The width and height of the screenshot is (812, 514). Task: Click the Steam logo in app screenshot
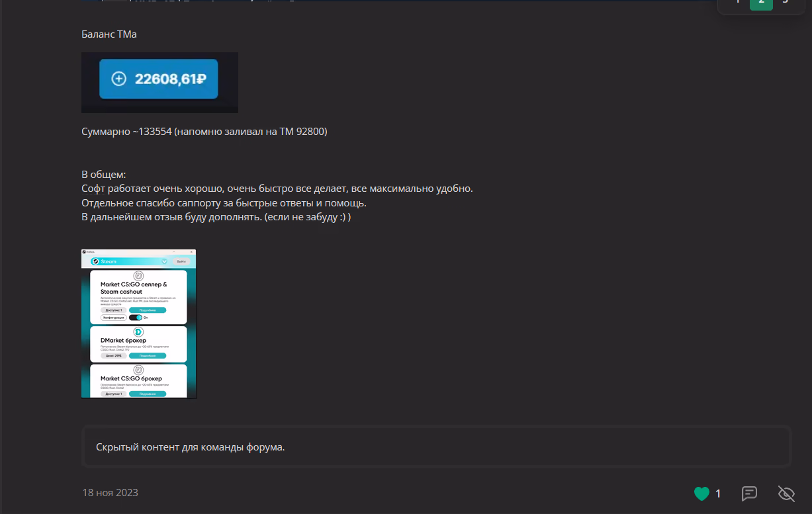click(x=95, y=261)
